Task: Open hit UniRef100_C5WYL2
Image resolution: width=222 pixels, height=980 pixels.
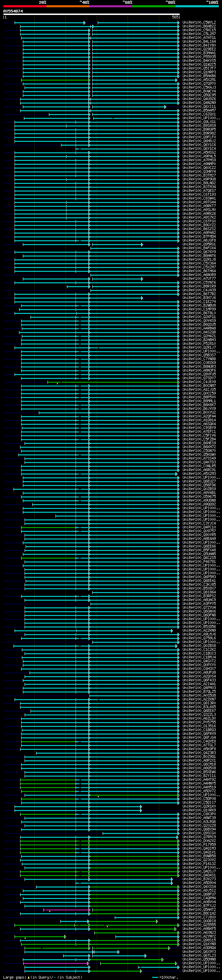Action: point(199,23)
